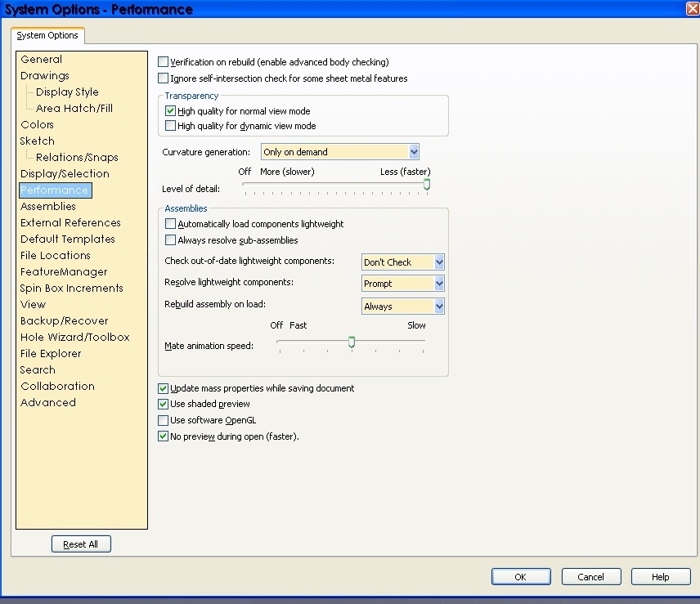700x604 pixels.
Task: Select Performance category
Action: coord(56,190)
